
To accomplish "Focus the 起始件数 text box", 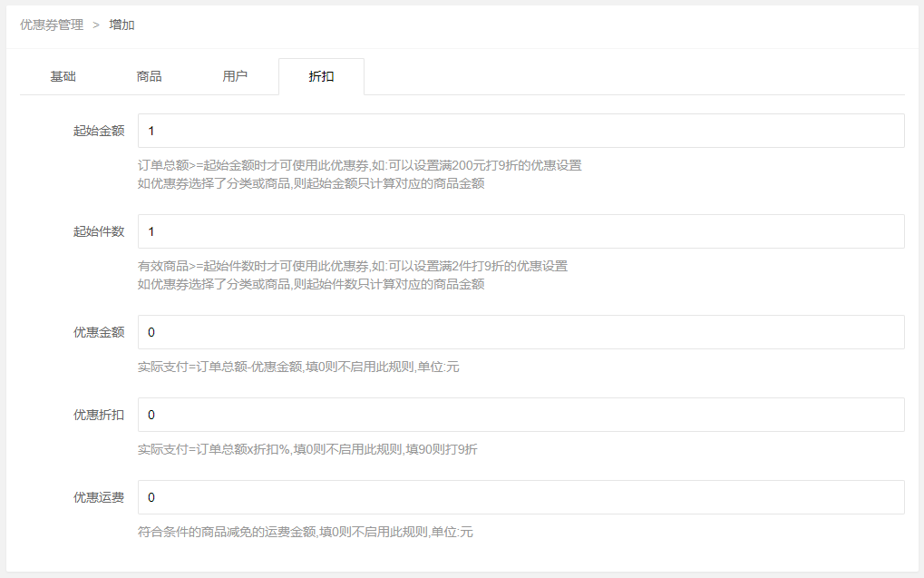I will pos(520,231).
